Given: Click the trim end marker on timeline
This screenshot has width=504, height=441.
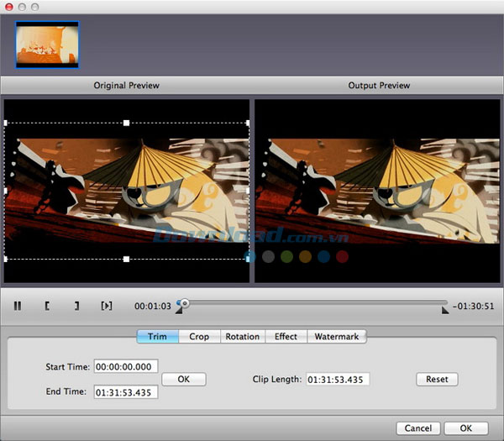Looking at the screenshot, I should (444, 311).
